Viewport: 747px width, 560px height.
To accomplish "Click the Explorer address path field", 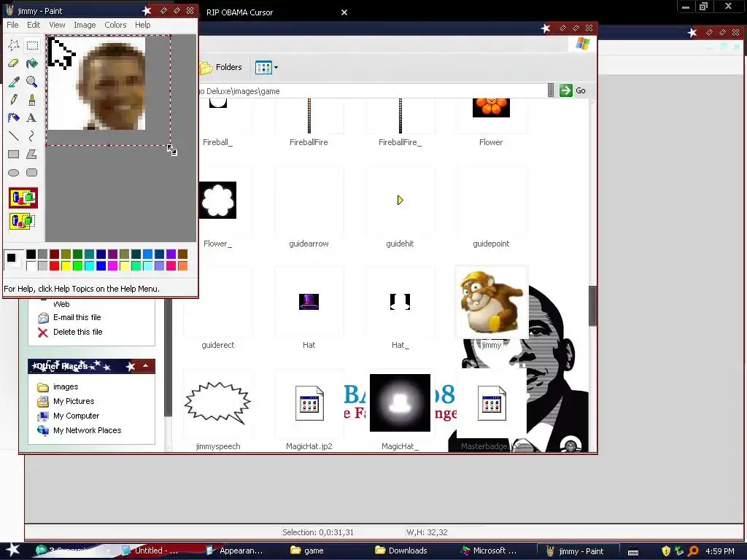I will (373, 91).
